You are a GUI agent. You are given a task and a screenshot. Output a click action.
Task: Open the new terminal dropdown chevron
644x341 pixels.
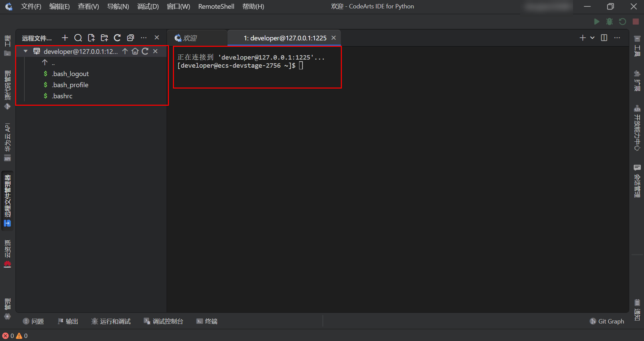[592, 38]
